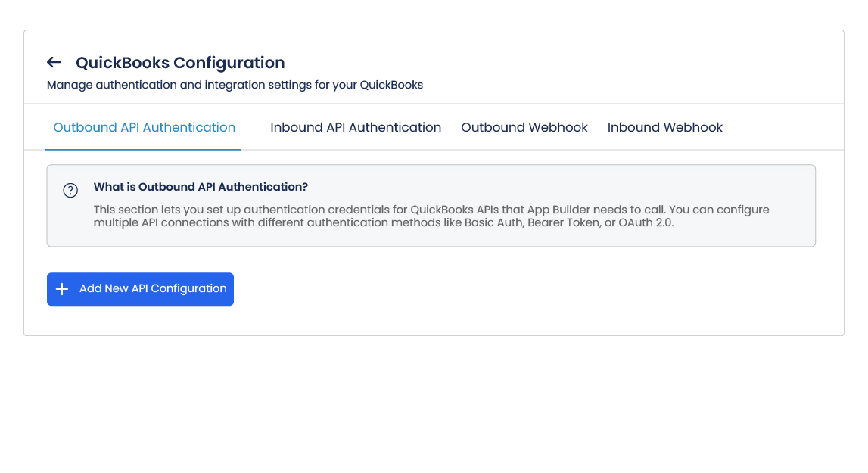Click the info box description paragraph
The height and width of the screenshot is (473, 868).
pos(431,216)
